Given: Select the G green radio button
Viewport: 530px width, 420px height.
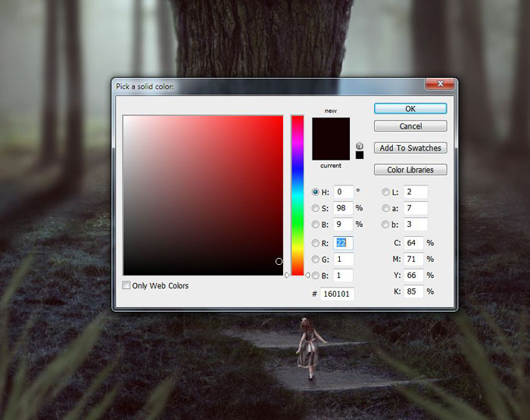Looking at the screenshot, I should [x=316, y=259].
